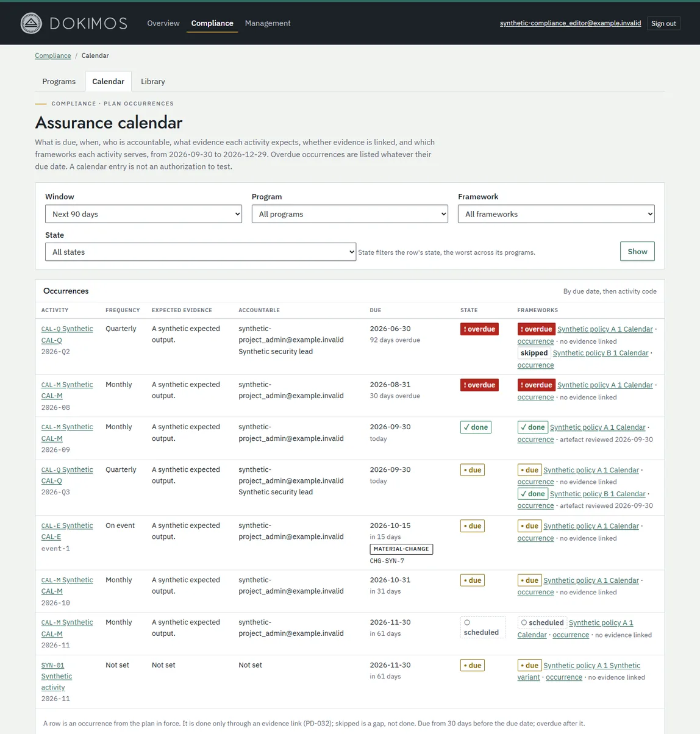Screen dimensions: 700x734
Task: Click the DUE column header
Action: (x=376, y=310)
